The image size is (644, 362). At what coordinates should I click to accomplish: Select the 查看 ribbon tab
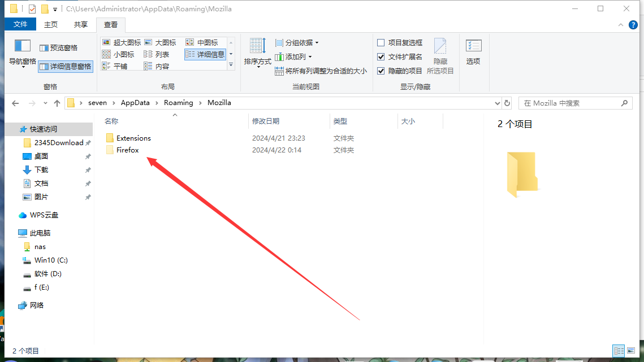pyautogui.click(x=110, y=25)
